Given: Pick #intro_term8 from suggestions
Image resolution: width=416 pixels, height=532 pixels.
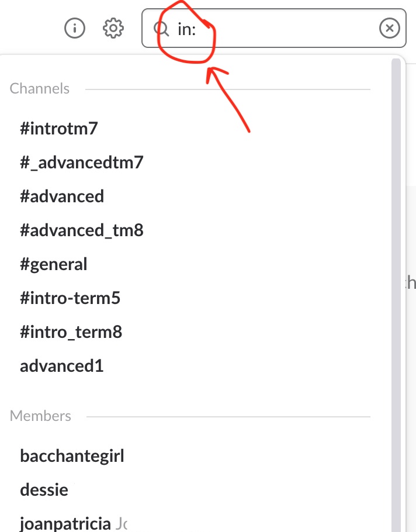Looking at the screenshot, I should [71, 332].
